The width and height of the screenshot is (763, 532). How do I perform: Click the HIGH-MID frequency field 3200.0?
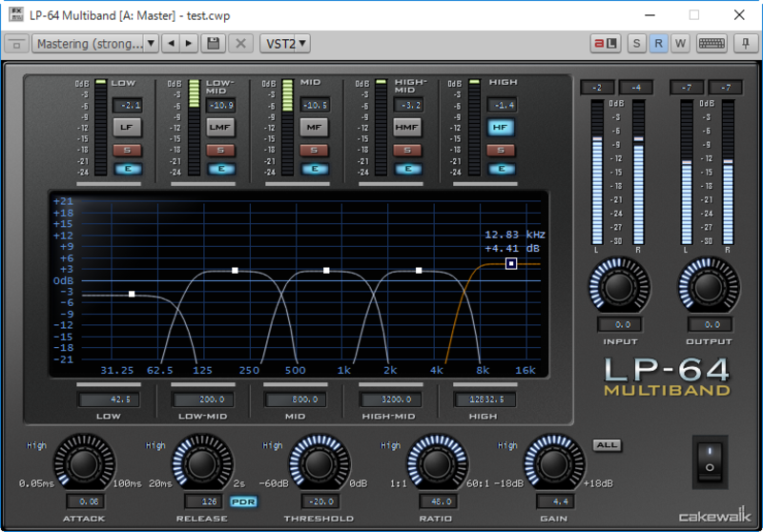pos(390,399)
